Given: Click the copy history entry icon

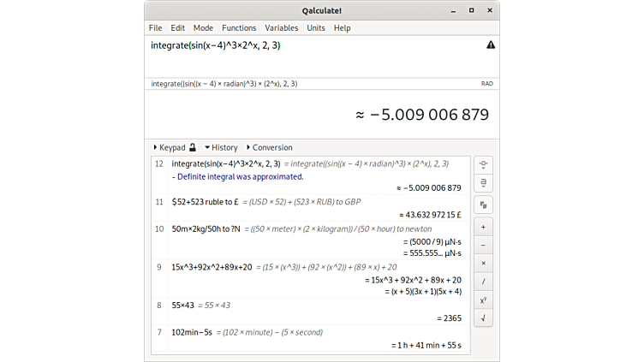Looking at the screenshot, I should (x=484, y=205).
